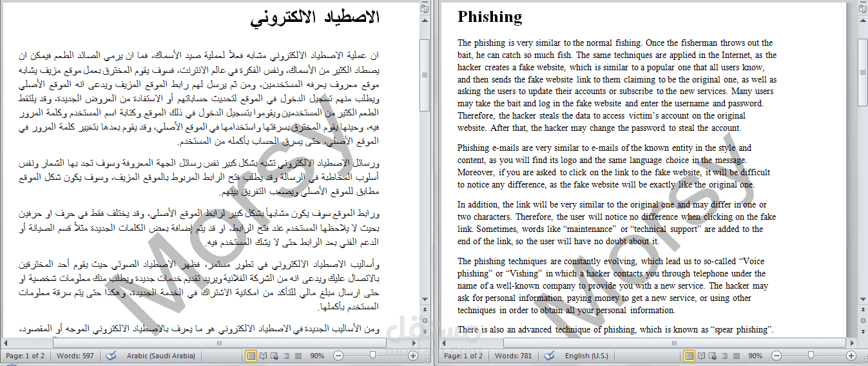
Task: Click Previous Page double-arrow in English window
Action: point(863,309)
